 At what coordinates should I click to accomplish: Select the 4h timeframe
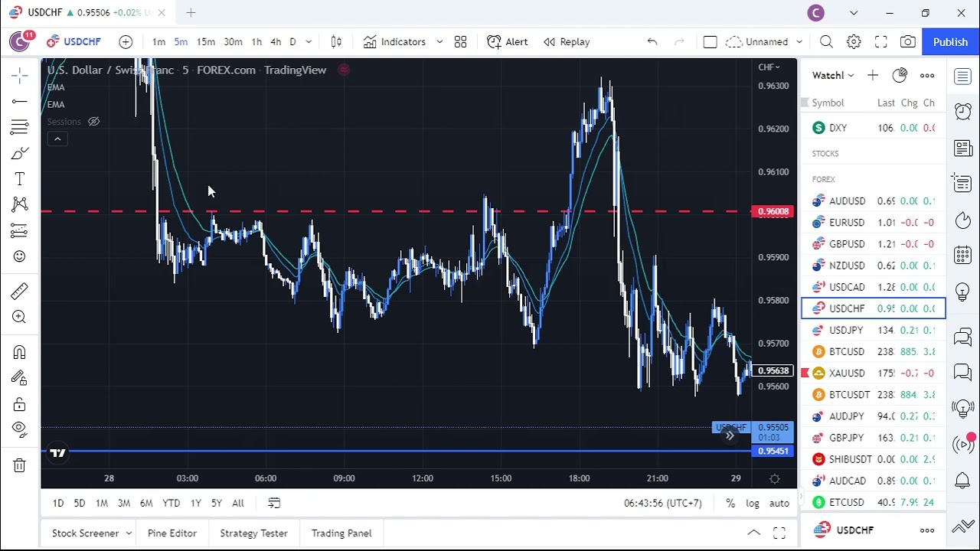click(276, 42)
